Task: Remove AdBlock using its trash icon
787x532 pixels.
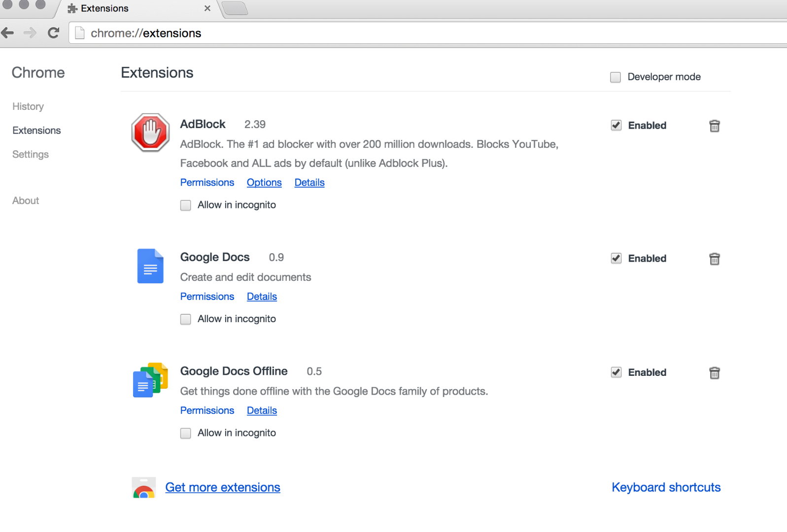Action: 715,126
